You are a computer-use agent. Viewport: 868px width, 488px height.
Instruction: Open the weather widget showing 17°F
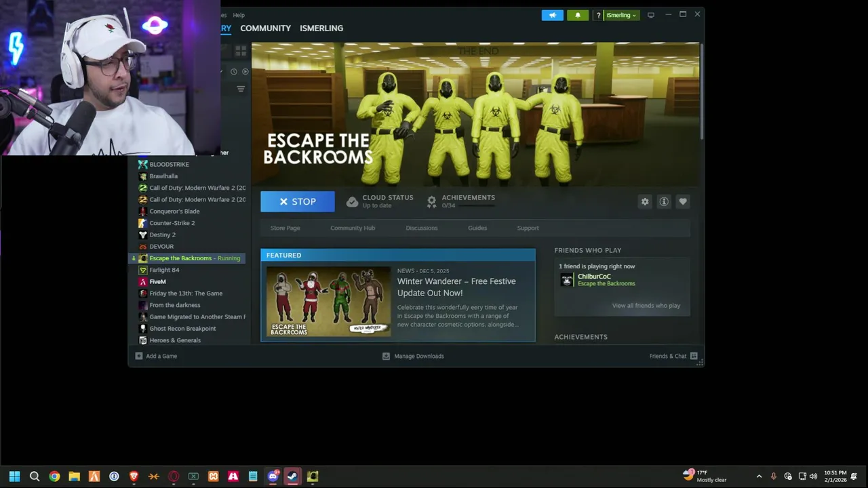tap(705, 476)
